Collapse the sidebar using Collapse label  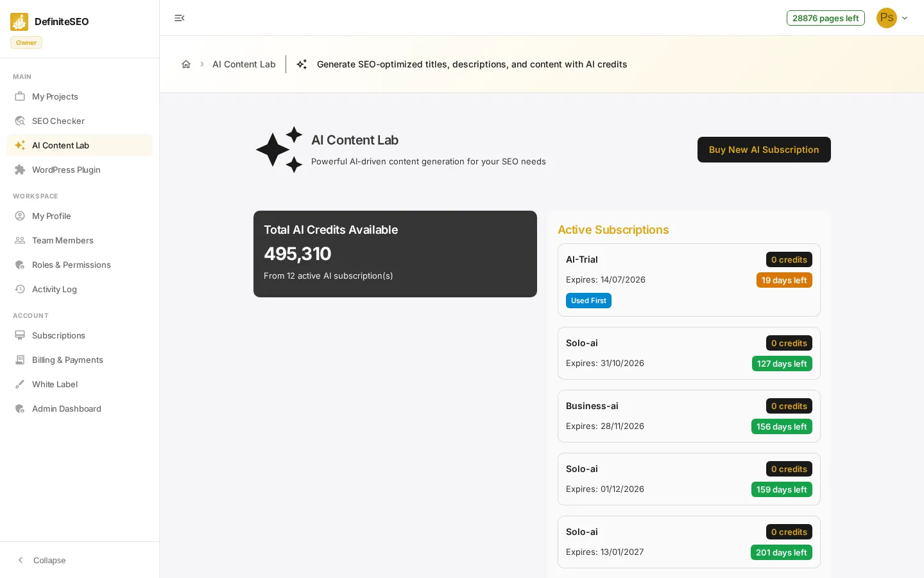point(49,560)
